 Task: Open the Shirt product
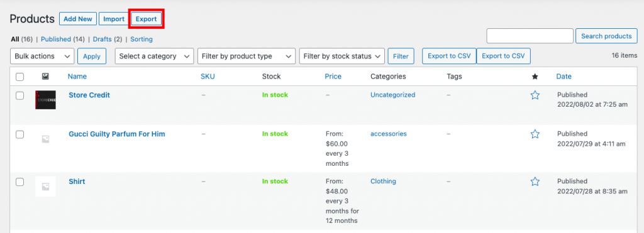(77, 182)
